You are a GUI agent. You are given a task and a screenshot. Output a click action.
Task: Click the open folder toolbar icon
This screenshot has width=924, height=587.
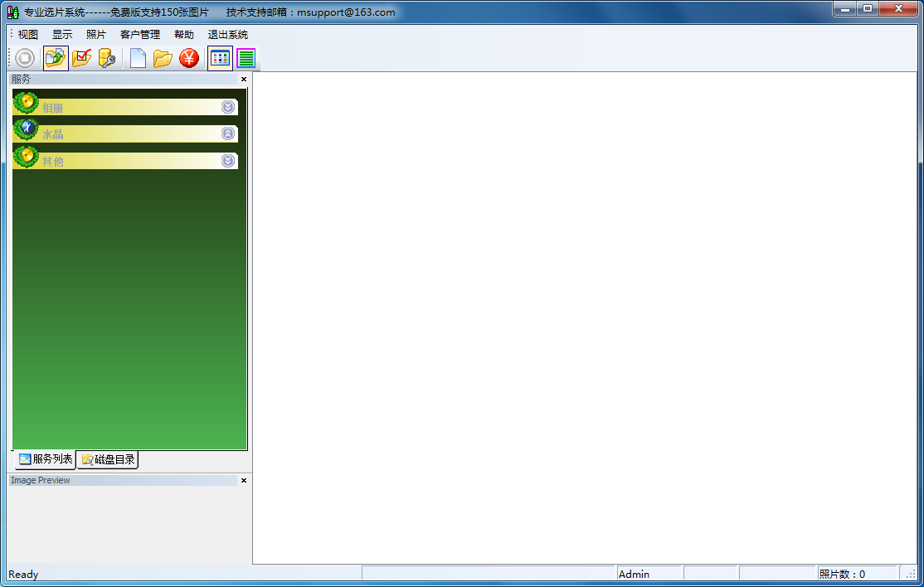(x=163, y=58)
